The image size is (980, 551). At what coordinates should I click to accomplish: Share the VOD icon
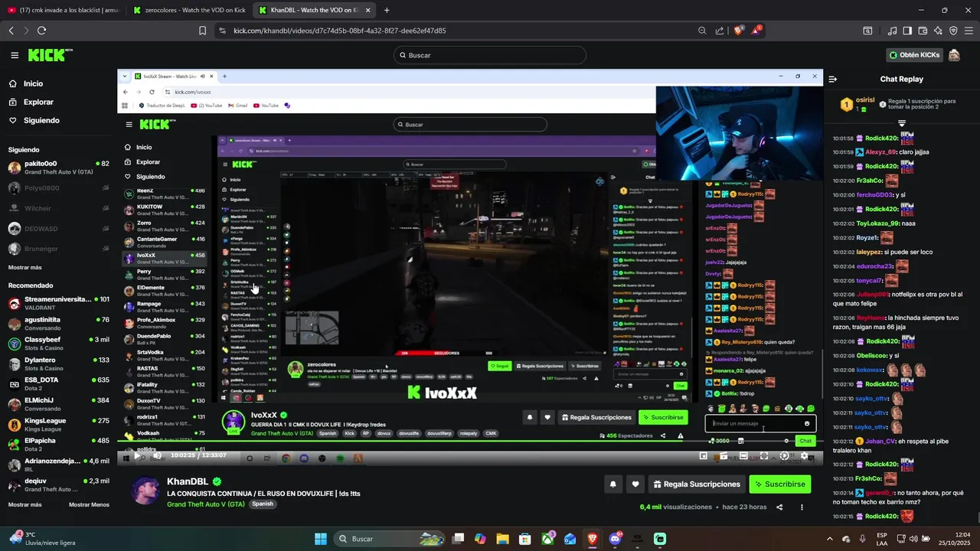pyautogui.click(x=779, y=507)
